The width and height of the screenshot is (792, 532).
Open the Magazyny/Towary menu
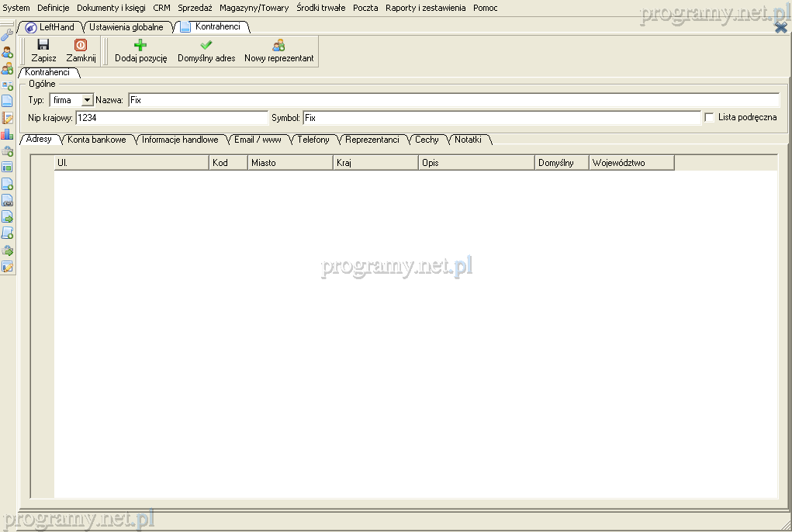pos(254,8)
